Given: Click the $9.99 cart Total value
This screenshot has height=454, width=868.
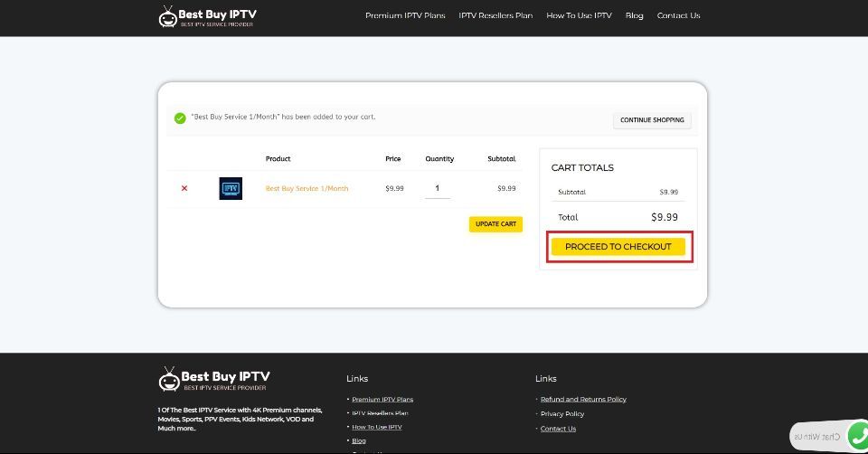Looking at the screenshot, I should tap(665, 217).
